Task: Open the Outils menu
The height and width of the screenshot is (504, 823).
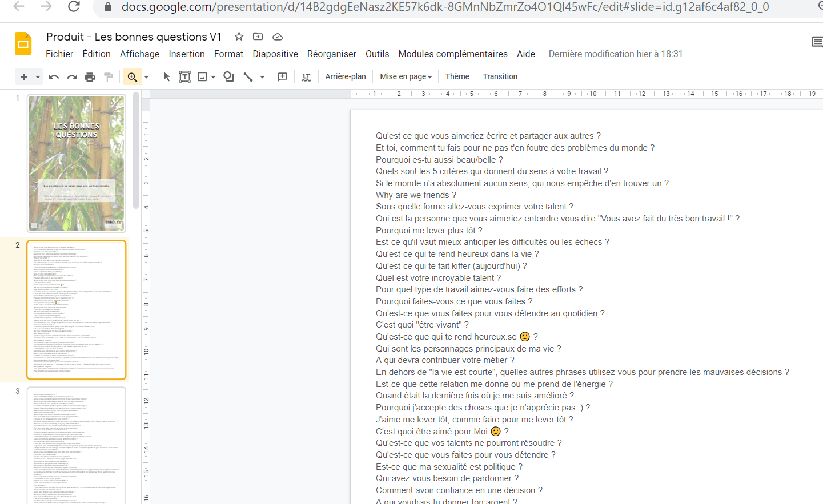Action: (378, 54)
